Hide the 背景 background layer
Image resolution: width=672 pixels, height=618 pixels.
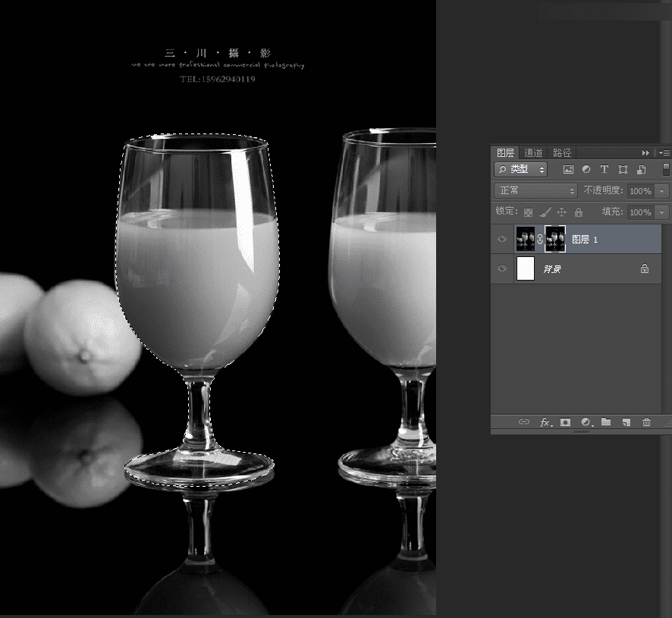502,268
